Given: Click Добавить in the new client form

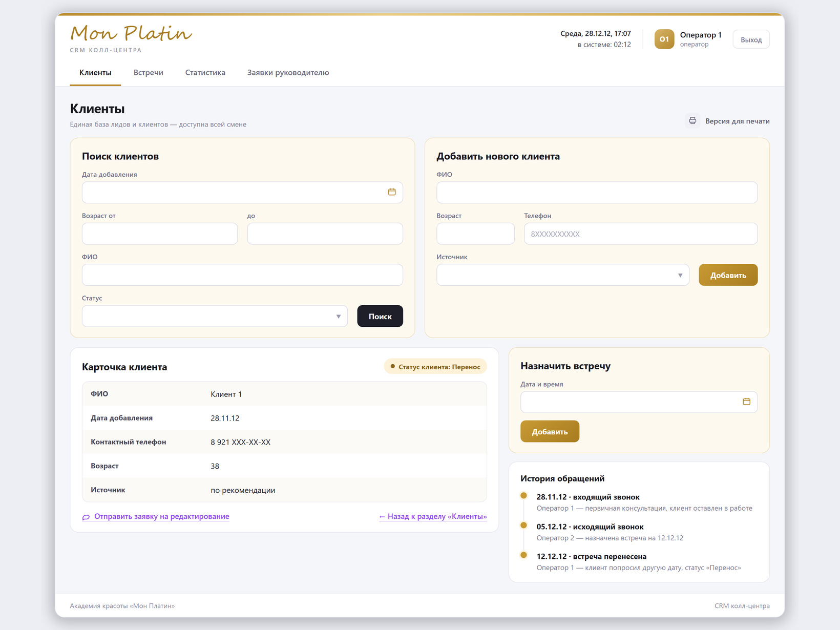Looking at the screenshot, I should 728,275.
